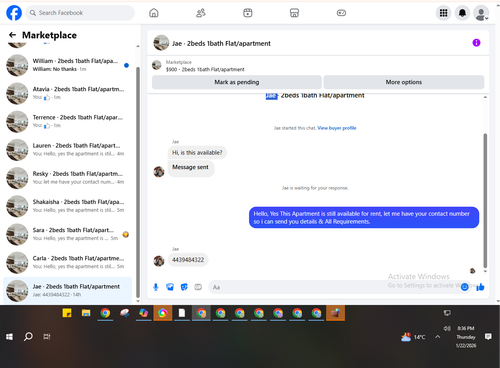This screenshot has height=368, width=500.
Task: Open the Marketplace tab in the top bar
Action: [294, 13]
